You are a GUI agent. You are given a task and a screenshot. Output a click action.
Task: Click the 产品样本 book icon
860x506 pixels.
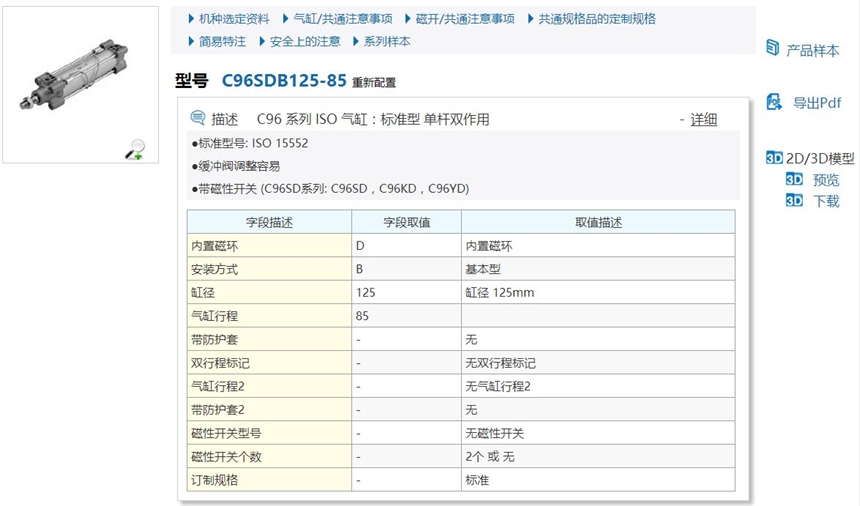[772, 49]
